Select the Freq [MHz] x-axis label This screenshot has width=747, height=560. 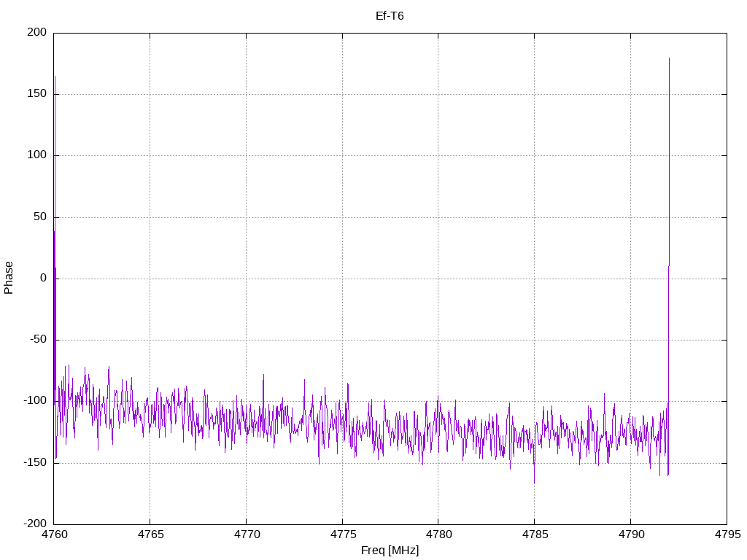click(x=390, y=551)
